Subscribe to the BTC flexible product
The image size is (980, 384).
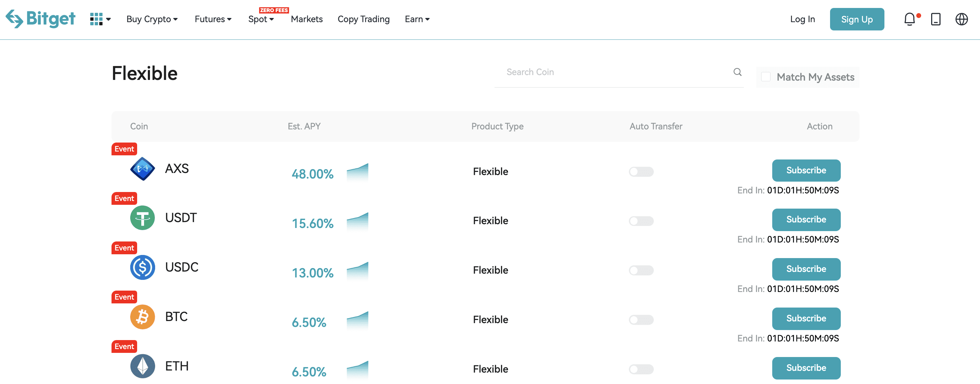[x=806, y=319]
